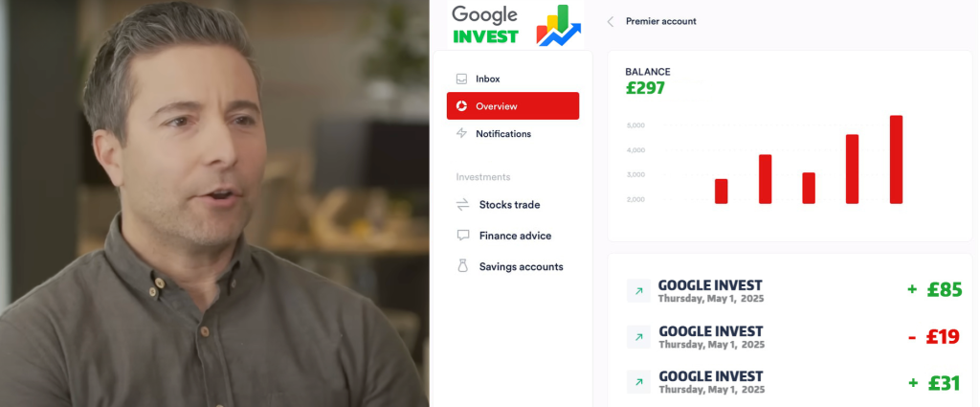Click the Notifications lightning bolt icon
This screenshot has width=980, height=407.
462,133
